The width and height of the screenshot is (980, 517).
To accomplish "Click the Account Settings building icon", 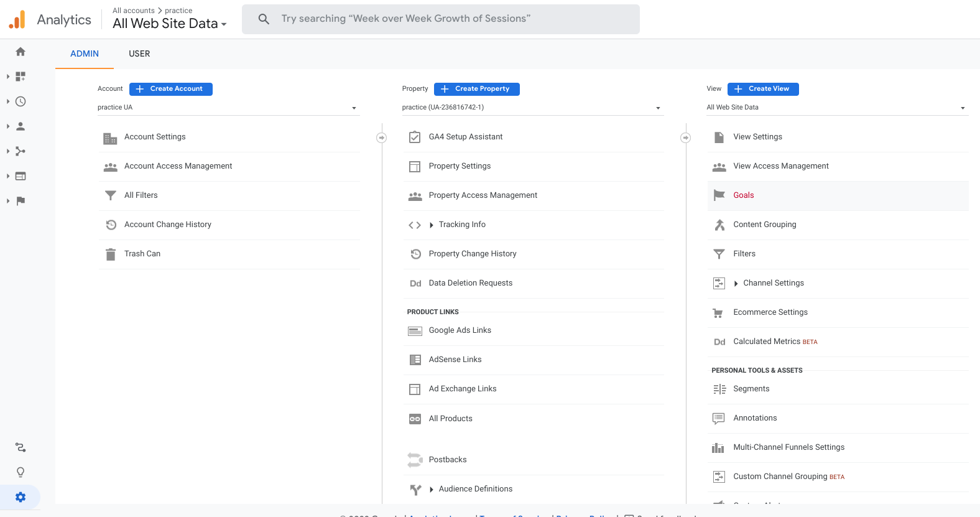I will [x=110, y=138].
